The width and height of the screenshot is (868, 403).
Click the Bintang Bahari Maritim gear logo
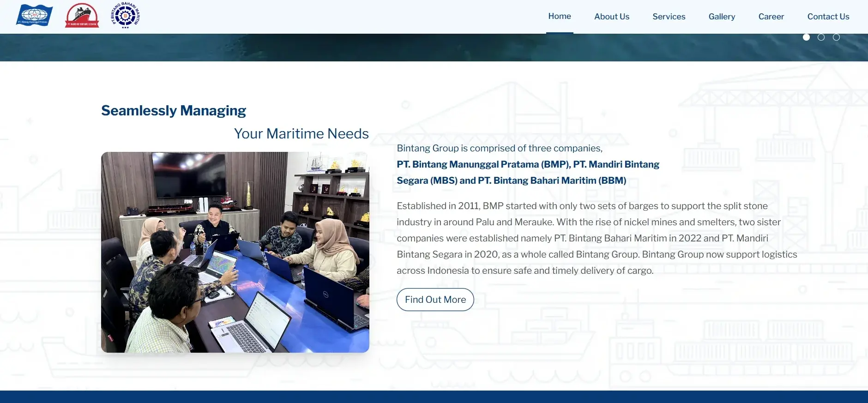click(125, 15)
